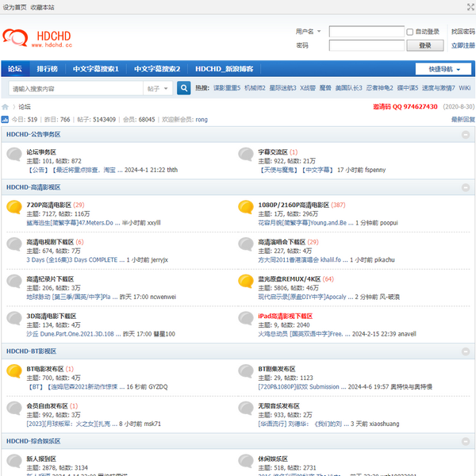Image resolution: width=476 pixels, height=476 pixels.
Task: Click the home icon in breadcrumb
Action: [6, 106]
